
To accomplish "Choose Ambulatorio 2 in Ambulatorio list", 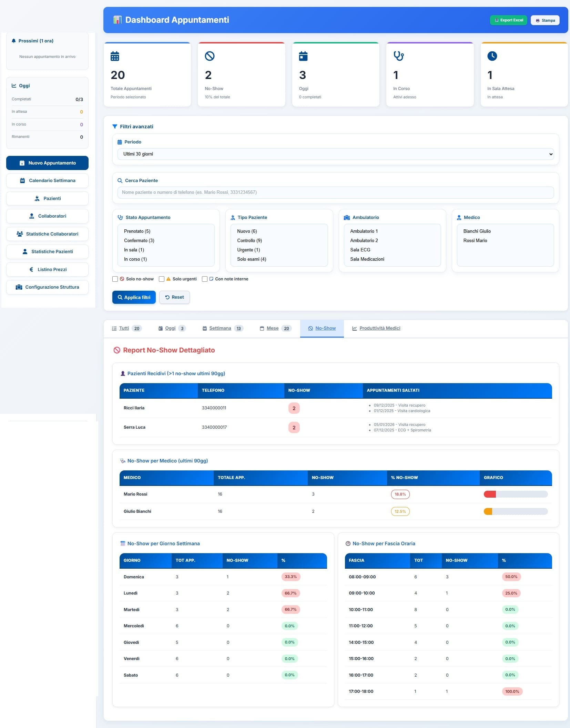I will click(x=364, y=241).
